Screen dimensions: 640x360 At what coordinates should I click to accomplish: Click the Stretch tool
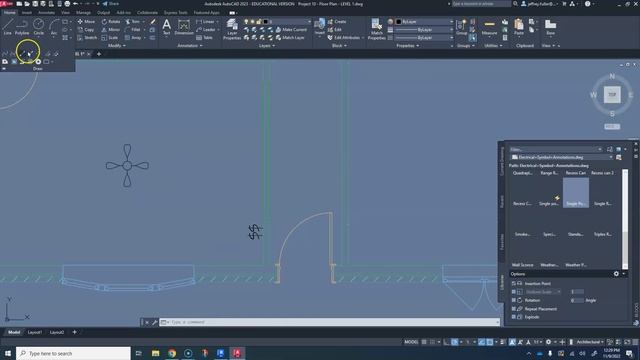(x=87, y=38)
